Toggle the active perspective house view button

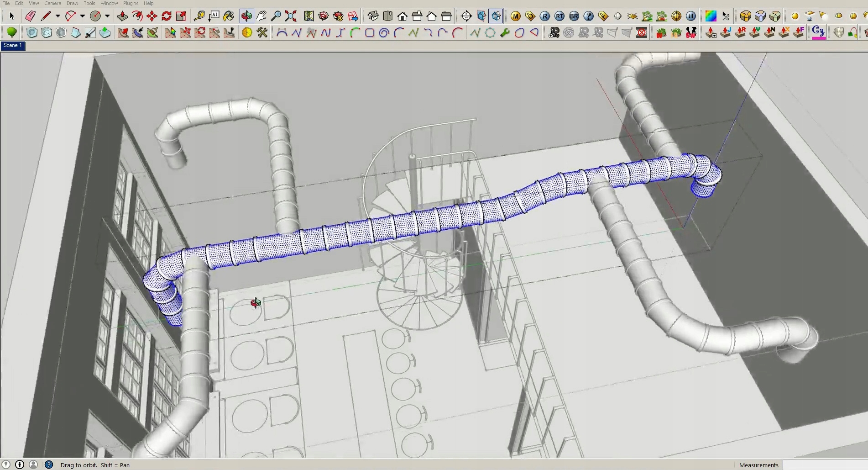(x=496, y=16)
